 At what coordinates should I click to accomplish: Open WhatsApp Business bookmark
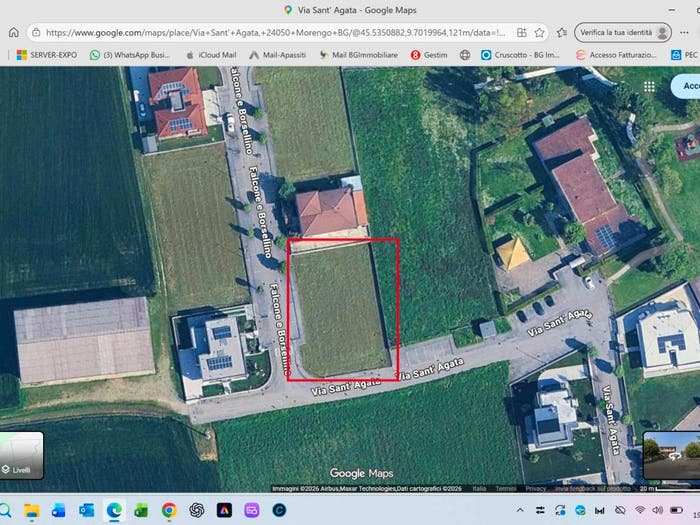[130, 55]
